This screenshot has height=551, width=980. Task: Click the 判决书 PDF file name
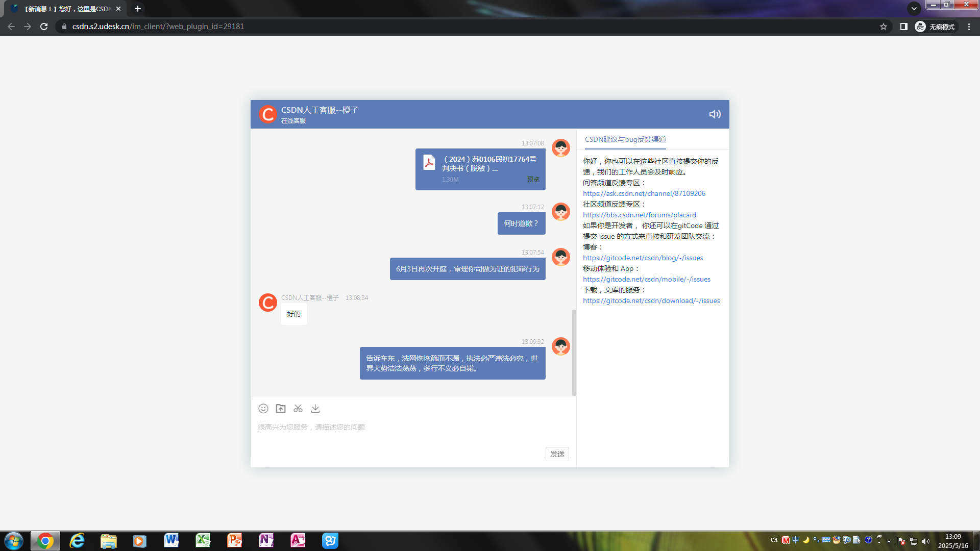tap(489, 164)
